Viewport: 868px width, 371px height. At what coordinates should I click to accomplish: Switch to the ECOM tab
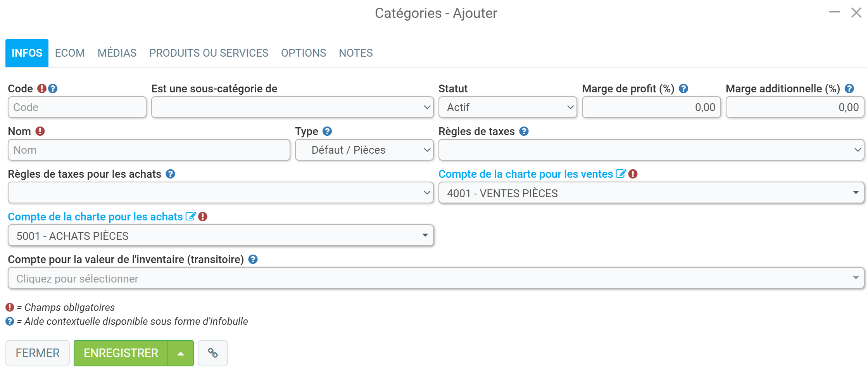click(x=70, y=53)
